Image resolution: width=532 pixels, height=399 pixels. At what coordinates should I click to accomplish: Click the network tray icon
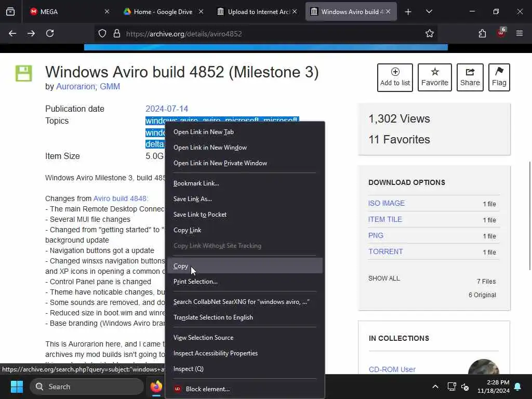pos(451,387)
